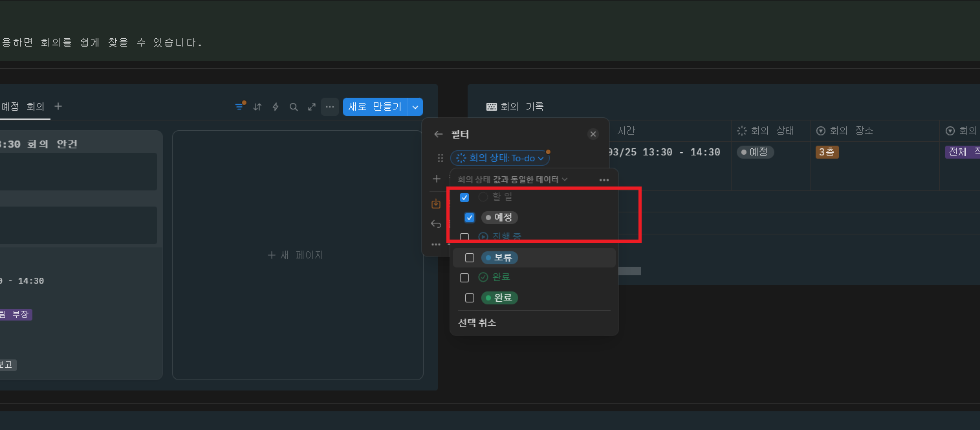Viewport: 980px width, 430px height.
Task: Switch to the 예정 회의 tab
Action: click(x=22, y=106)
